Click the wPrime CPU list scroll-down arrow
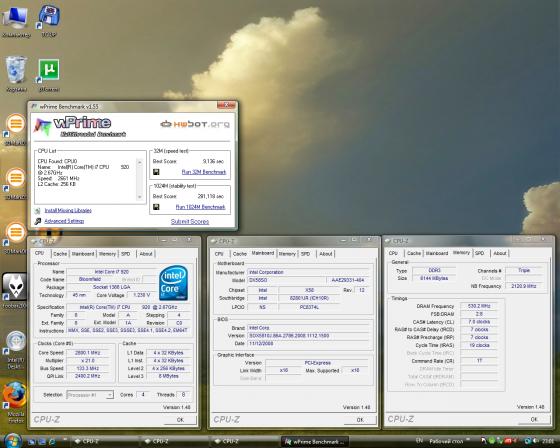Image resolution: width=560 pixels, height=448 pixels. (x=140, y=197)
